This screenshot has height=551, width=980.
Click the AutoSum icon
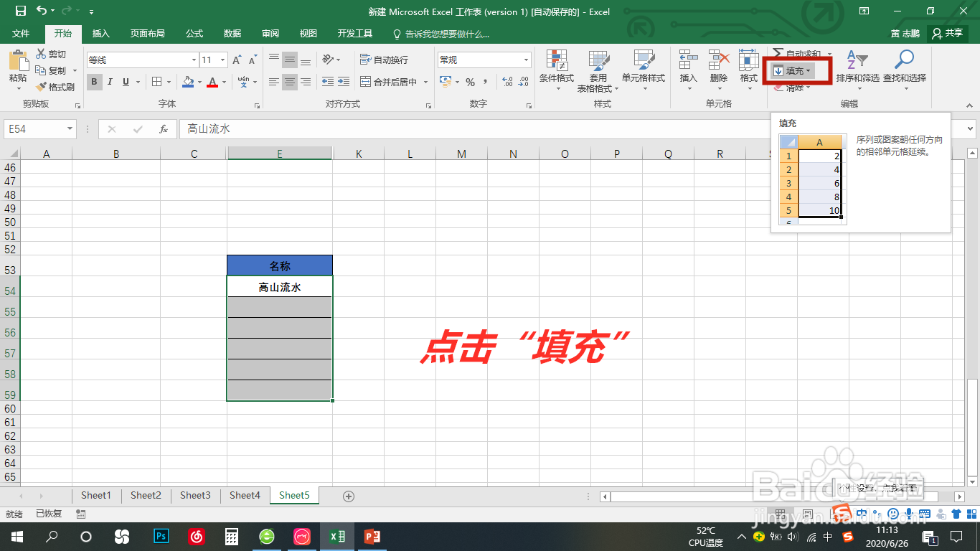pyautogui.click(x=798, y=52)
